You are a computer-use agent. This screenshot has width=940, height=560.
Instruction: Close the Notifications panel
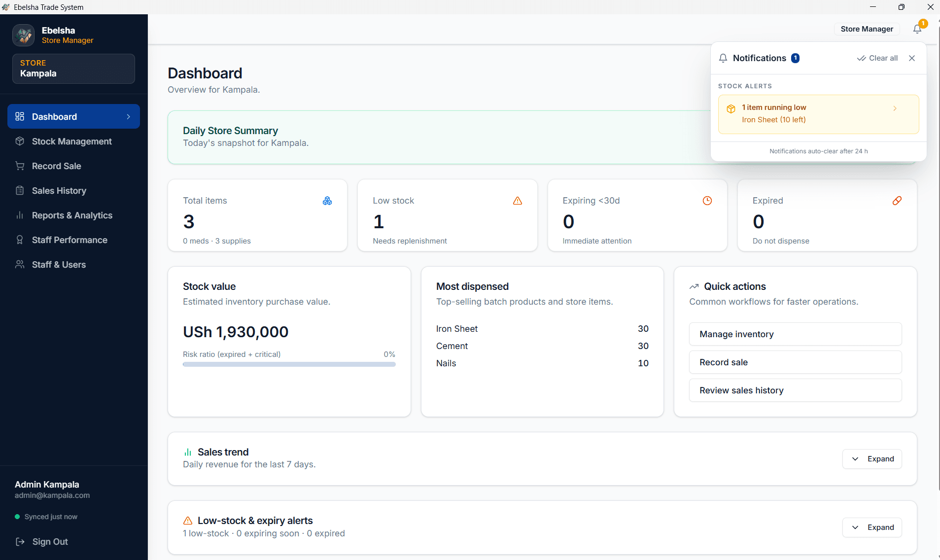click(x=912, y=58)
